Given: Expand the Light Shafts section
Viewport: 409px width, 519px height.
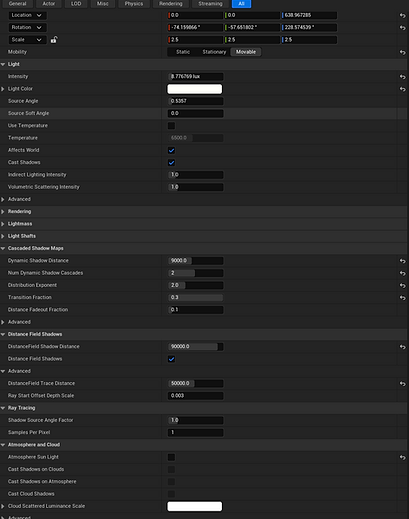Looking at the screenshot, I should coord(3,236).
